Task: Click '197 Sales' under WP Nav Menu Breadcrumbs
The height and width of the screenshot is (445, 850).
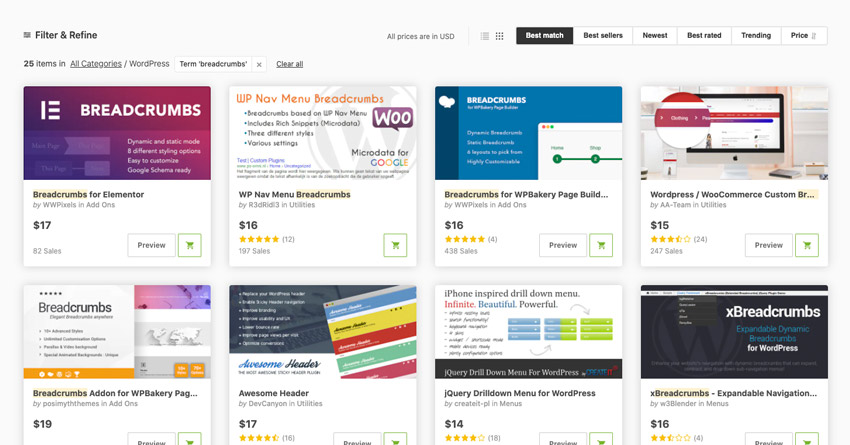Action: 254,251
